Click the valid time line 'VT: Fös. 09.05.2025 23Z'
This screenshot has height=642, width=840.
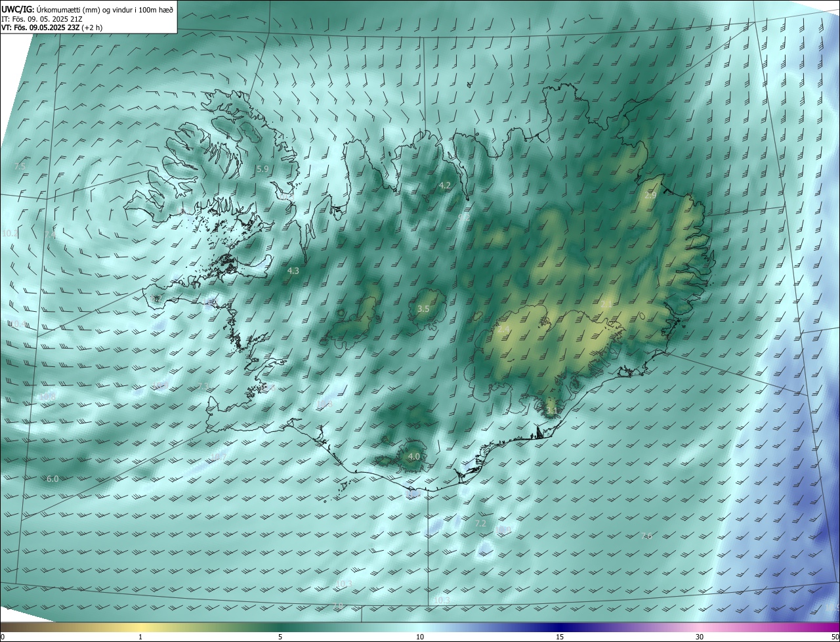tap(40, 28)
